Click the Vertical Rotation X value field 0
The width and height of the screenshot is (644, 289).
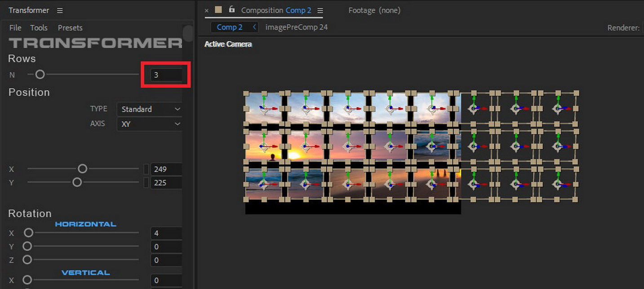pyautogui.click(x=166, y=280)
